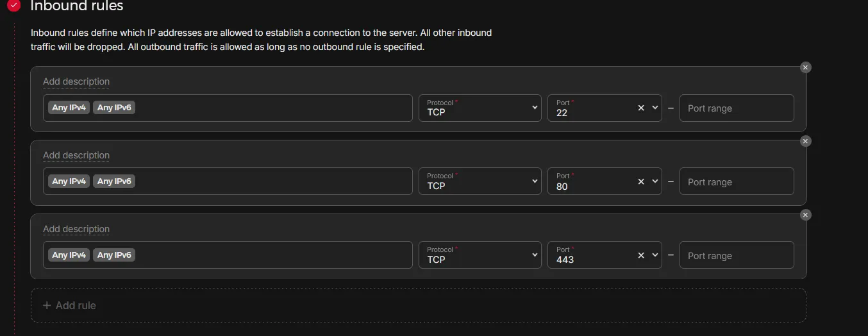Viewport: 868px width, 336px height.
Task: Expand port dropdown chevron for port 80
Action: pyautogui.click(x=655, y=182)
